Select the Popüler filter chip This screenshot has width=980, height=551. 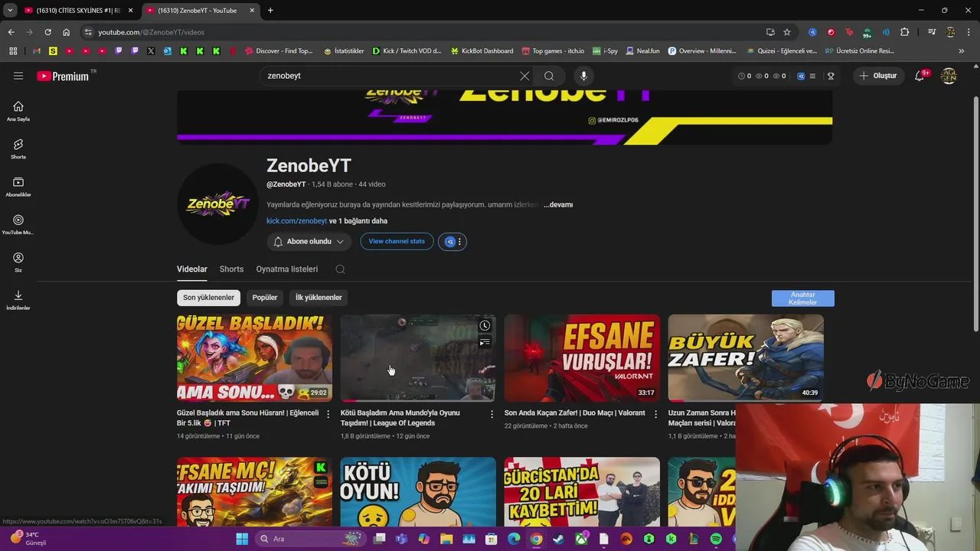click(265, 298)
